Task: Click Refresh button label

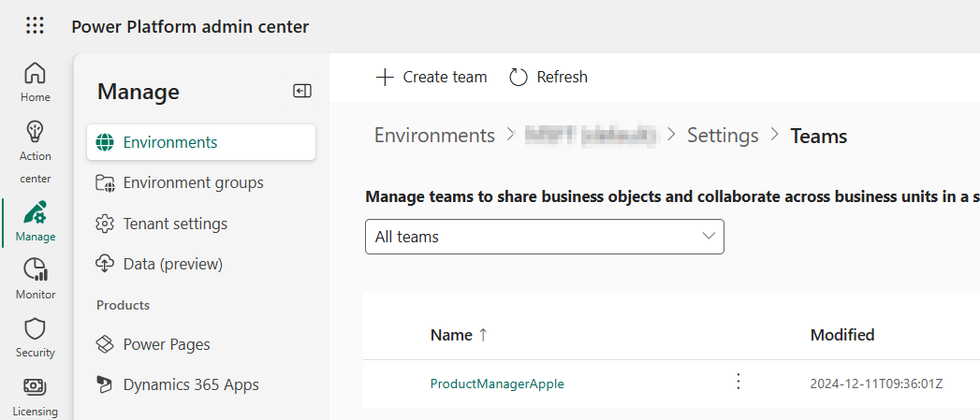Action: click(x=562, y=78)
